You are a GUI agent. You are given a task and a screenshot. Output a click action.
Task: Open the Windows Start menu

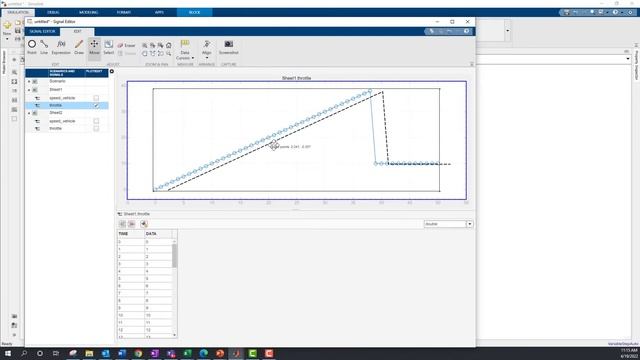[7, 353]
